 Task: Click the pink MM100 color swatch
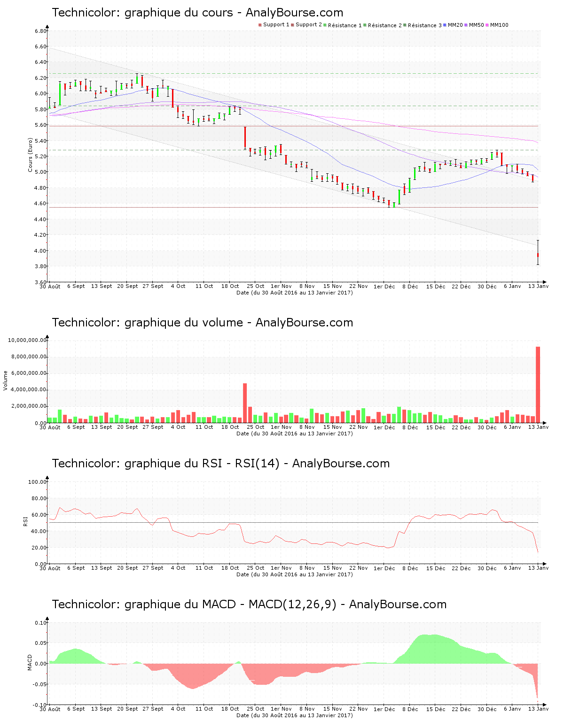(487, 23)
